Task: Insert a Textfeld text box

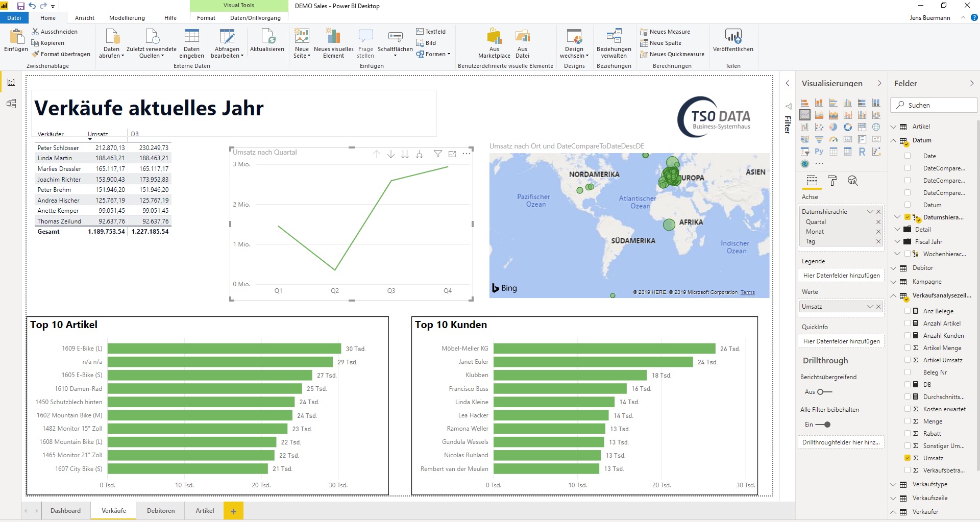Action: point(431,32)
